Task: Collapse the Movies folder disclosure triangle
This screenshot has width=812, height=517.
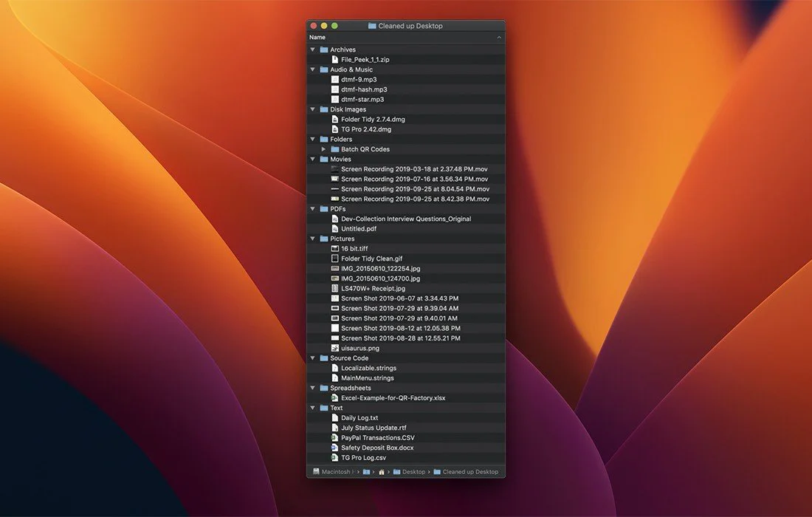Action: (314, 159)
